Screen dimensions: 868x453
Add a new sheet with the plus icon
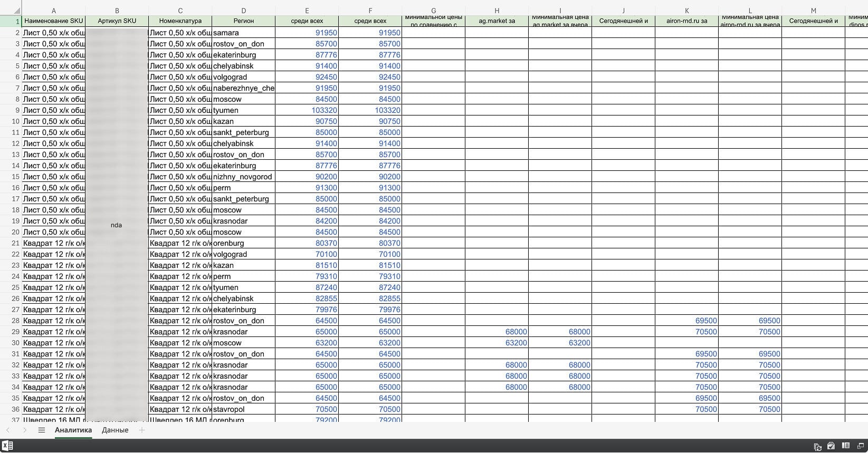coord(141,430)
